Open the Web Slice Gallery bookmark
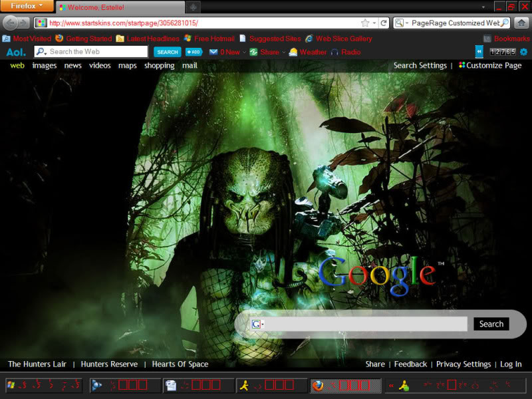 338,39
